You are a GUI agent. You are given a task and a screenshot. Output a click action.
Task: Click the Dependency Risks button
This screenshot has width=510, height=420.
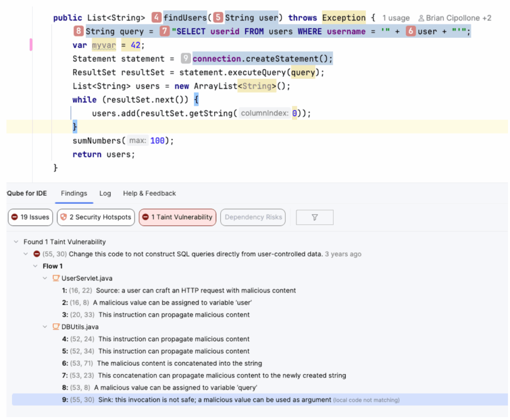(x=253, y=217)
